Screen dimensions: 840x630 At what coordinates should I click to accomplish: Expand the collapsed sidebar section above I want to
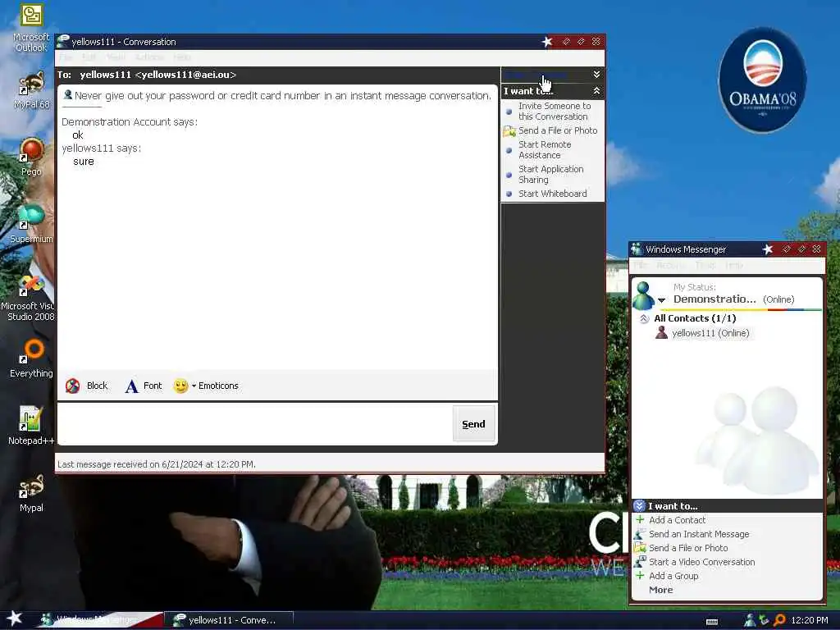[x=596, y=75]
